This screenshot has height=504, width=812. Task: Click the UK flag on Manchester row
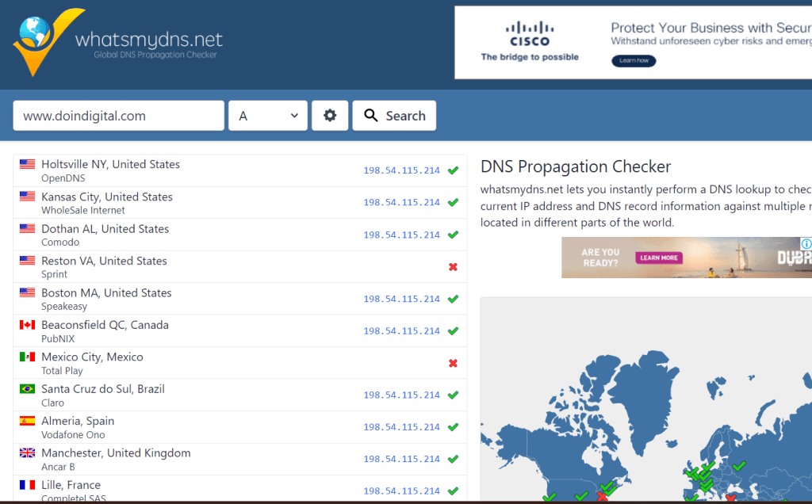coord(28,452)
